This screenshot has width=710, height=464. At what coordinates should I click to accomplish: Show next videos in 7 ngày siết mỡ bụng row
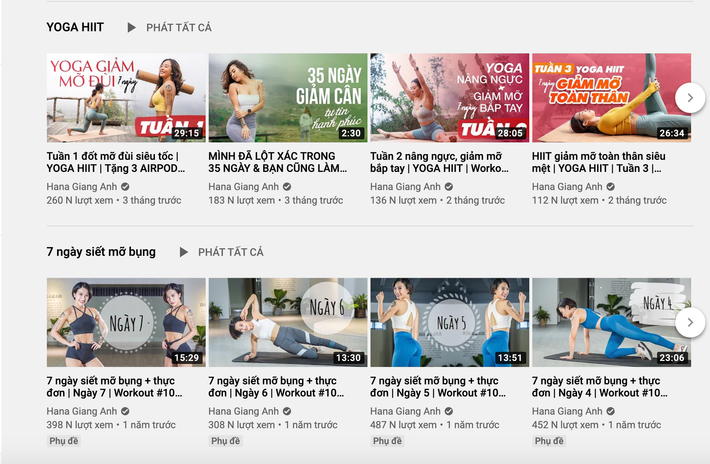point(690,322)
